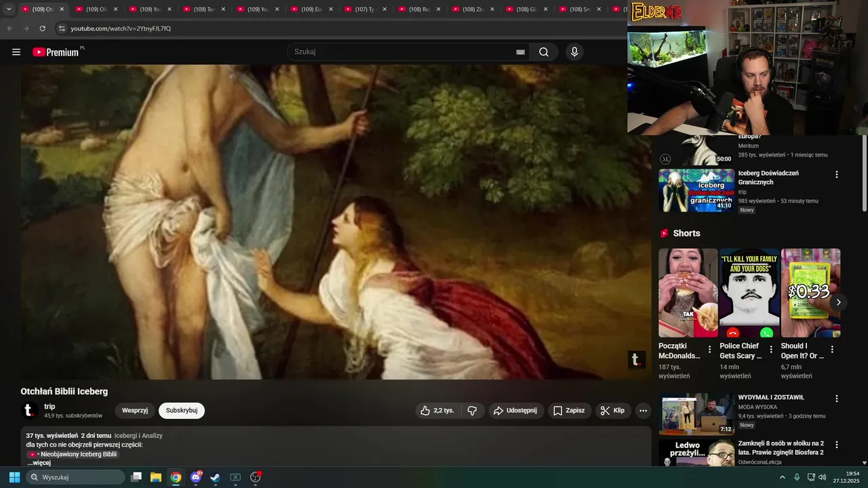Open trip channel avatar

(28, 411)
